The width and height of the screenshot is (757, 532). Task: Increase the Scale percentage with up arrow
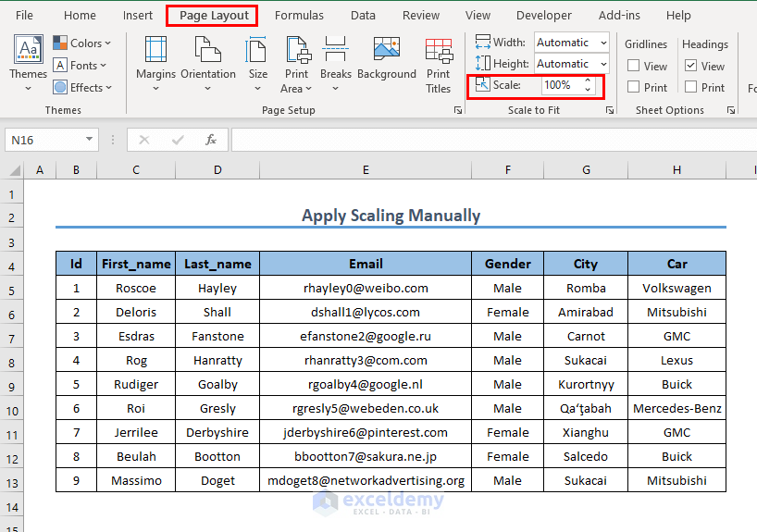(x=588, y=80)
